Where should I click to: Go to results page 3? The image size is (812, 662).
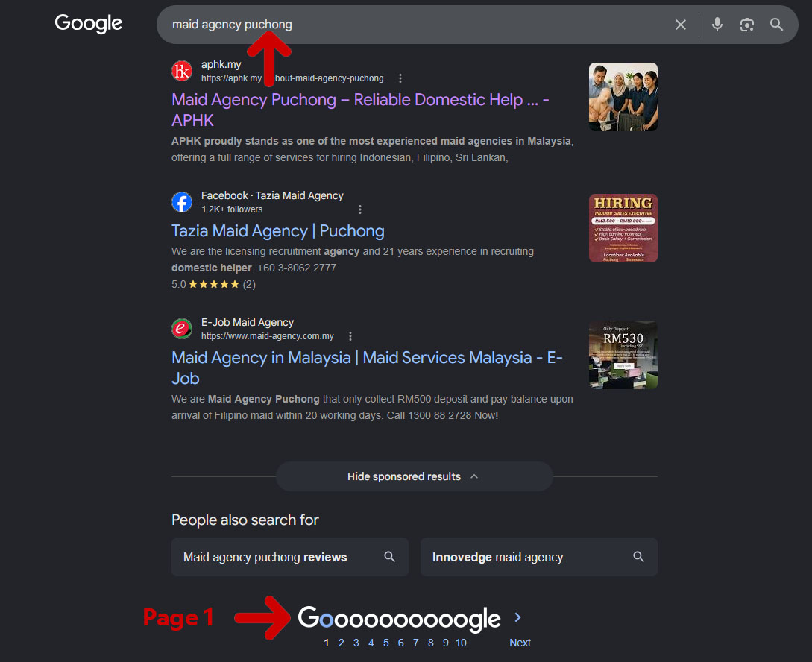356,643
